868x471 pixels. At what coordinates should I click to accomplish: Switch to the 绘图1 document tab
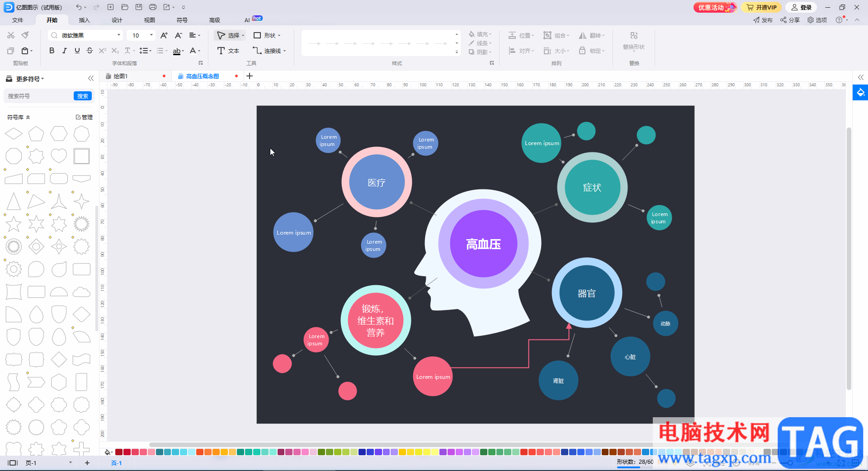point(121,76)
